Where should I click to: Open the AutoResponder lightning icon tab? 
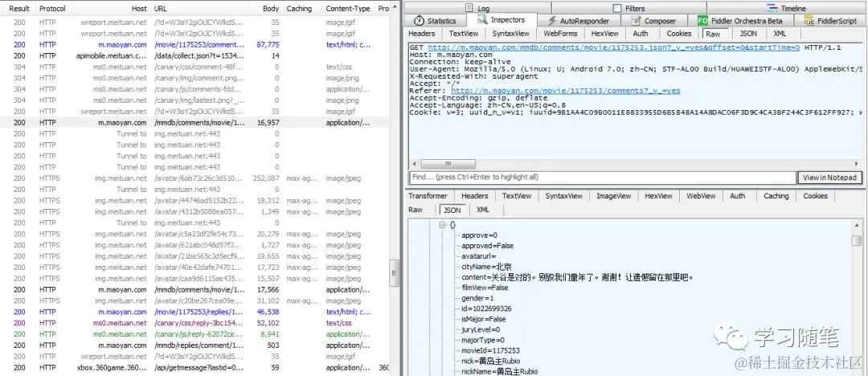pyautogui.click(x=552, y=21)
